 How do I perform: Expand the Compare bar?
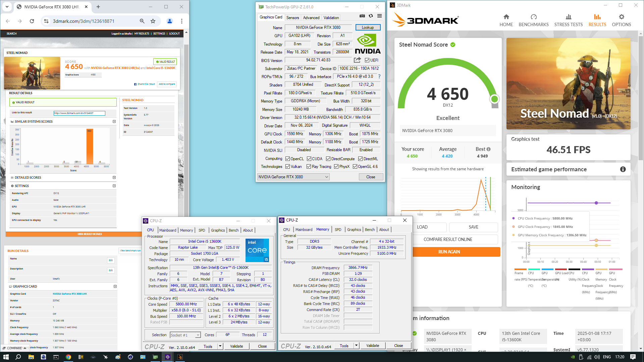[14, 348]
